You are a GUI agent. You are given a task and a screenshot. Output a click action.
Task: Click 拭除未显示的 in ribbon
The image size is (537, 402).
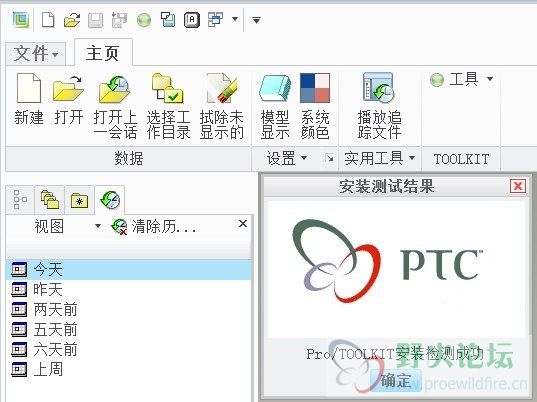(x=222, y=106)
